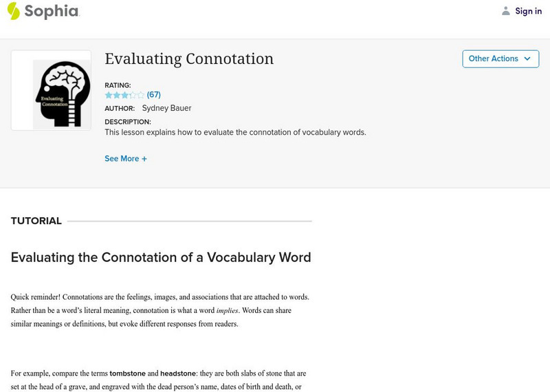Click author name Sydney Bauer
This screenshot has height=392, width=550.
[166, 108]
